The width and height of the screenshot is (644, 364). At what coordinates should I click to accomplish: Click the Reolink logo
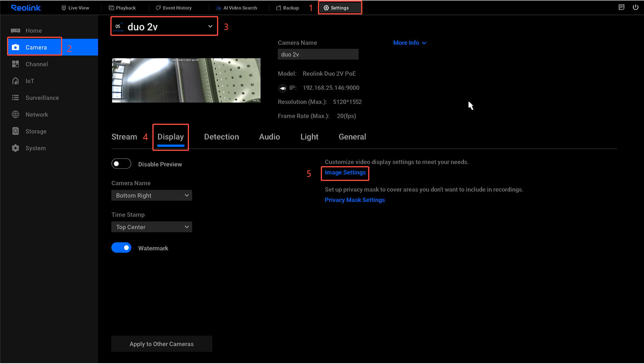26,8
